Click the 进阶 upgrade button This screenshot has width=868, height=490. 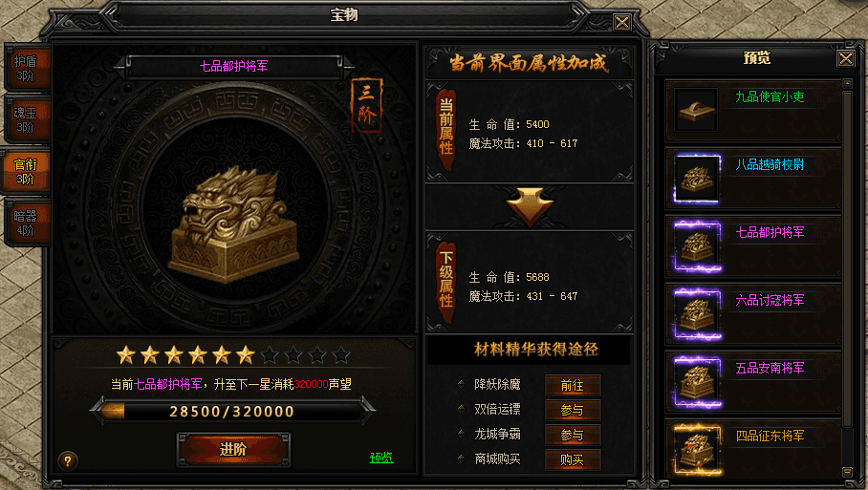click(x=233, y=449)
